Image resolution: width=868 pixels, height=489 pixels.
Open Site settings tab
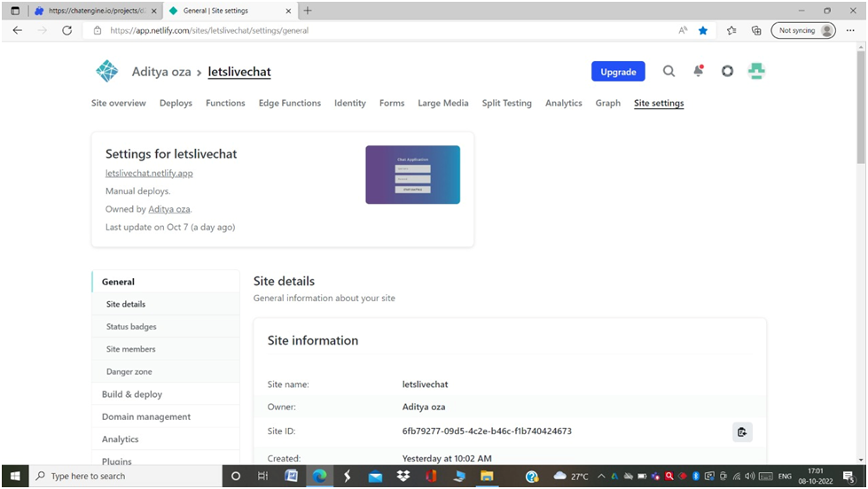659,103
